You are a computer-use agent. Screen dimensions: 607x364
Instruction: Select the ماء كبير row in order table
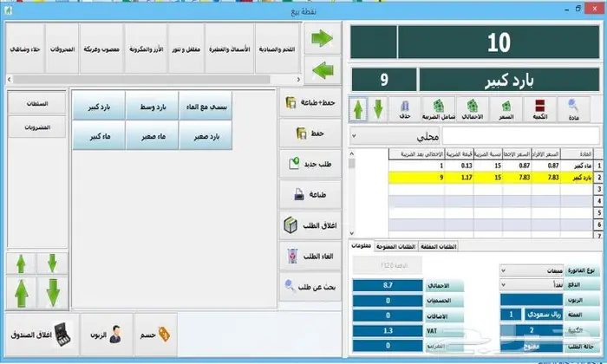point(491,166)
